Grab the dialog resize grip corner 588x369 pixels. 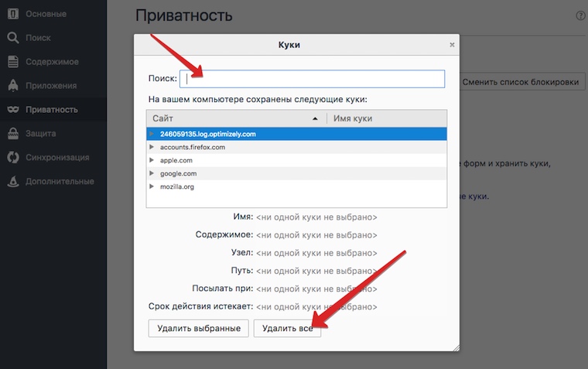pos(456,348)
